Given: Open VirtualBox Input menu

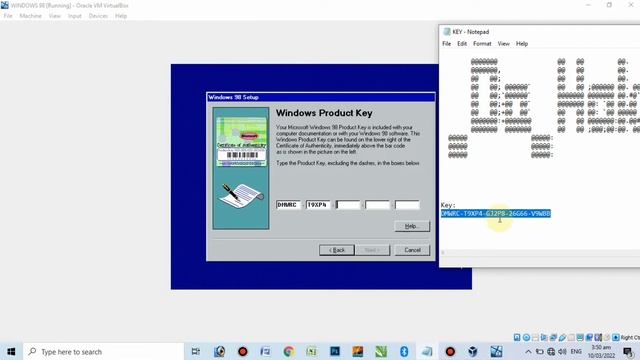Looking at the screenshot, I should point(75,16).
